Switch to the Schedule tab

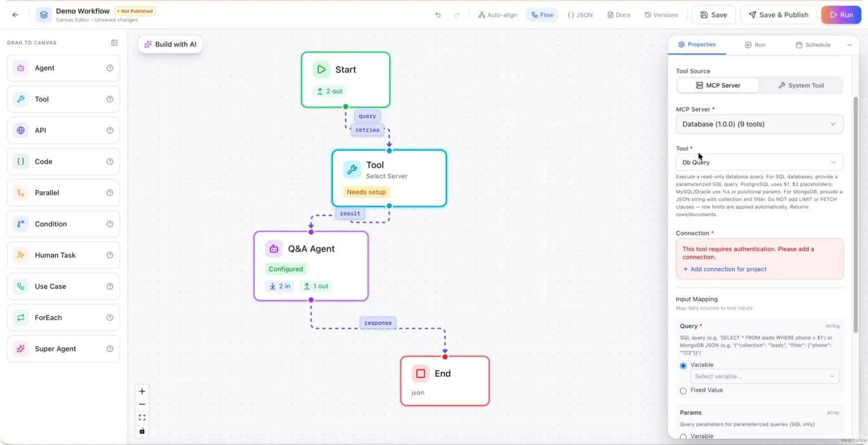813,45
